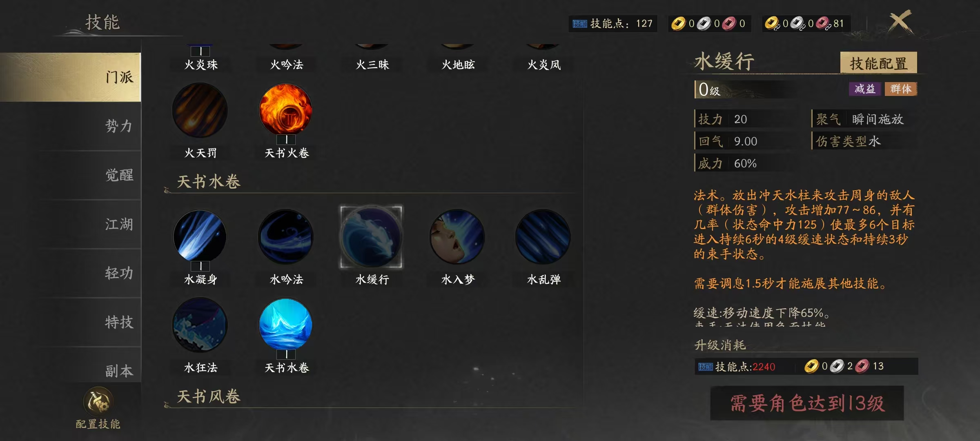Switch to the 势力 tab
Viewport: 980px width, 441px height.
pyautogui.click(x=119, y=126)
